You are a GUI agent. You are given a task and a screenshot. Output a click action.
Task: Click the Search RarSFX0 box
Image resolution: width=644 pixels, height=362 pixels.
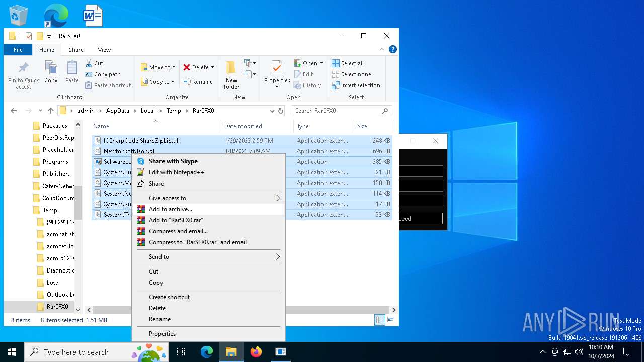pos(341,111)
